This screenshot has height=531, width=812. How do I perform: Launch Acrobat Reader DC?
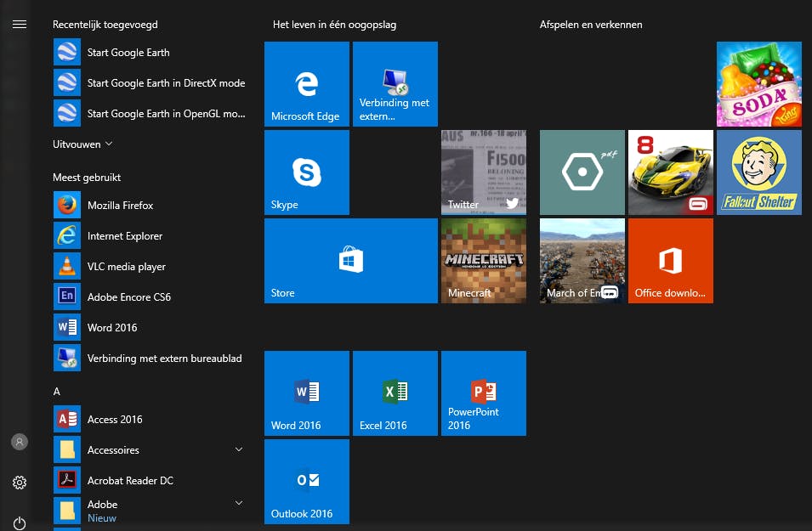tap(130, 480)
